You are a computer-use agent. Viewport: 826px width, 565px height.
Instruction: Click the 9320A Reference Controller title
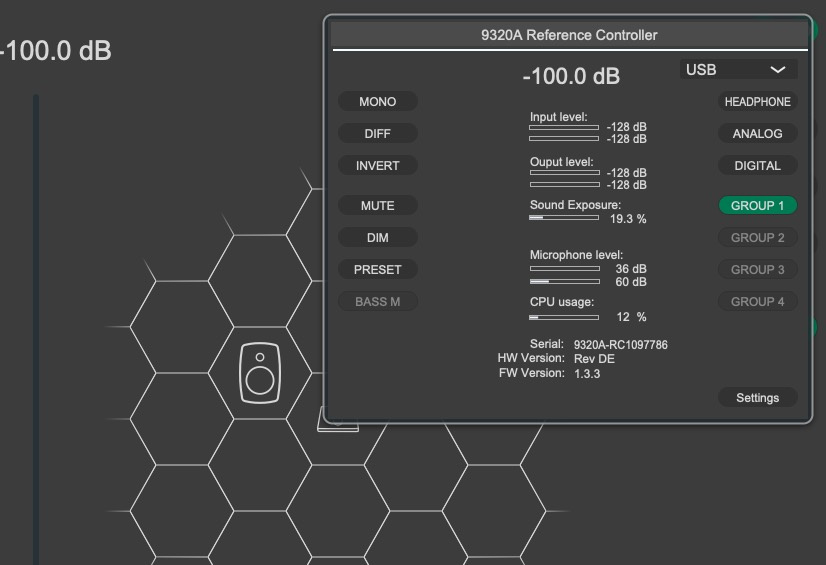click(x=569, y=35)
